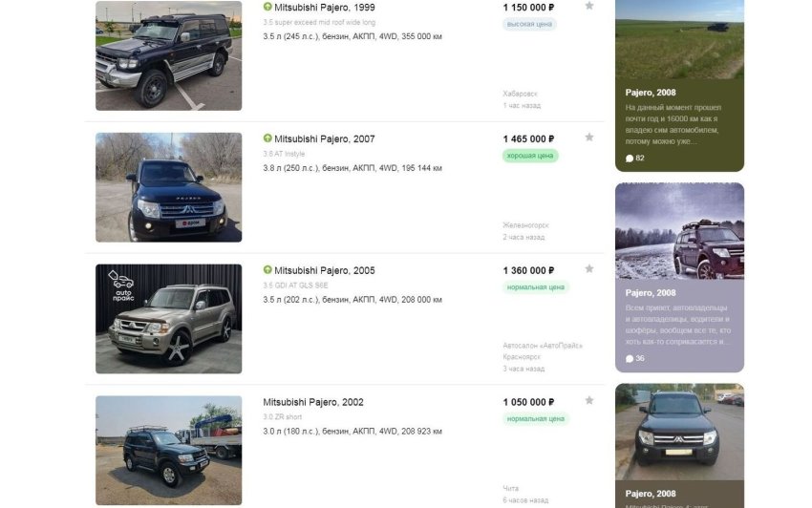
Task: View photo of black Pajero 2007 listing
Action: coord(168,187)
